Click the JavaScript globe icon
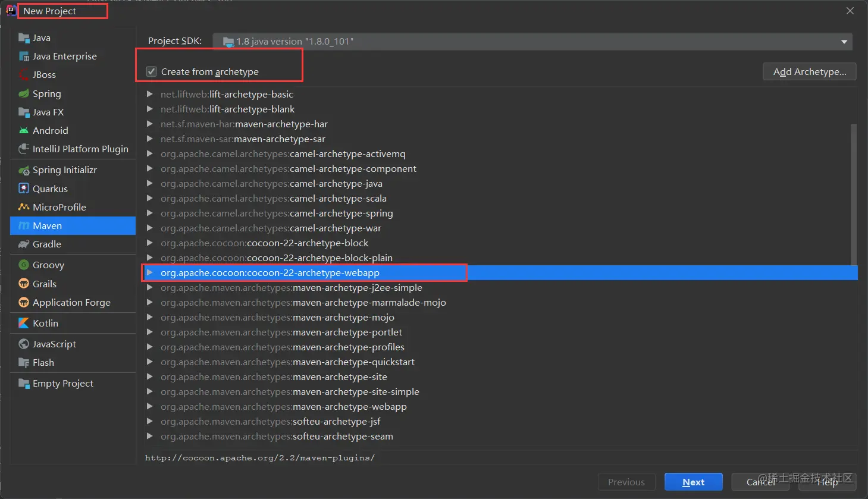The image size is (868, 499). click(24, 344)
